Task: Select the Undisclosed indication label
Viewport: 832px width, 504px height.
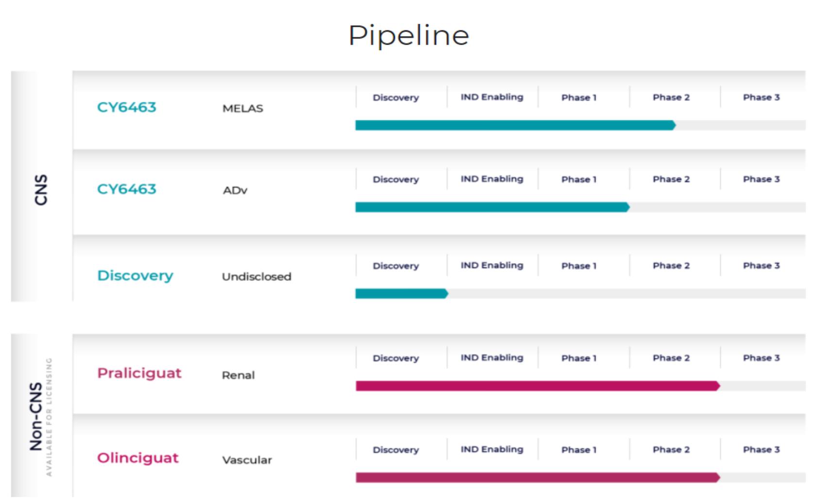Action: coord(256,277)
